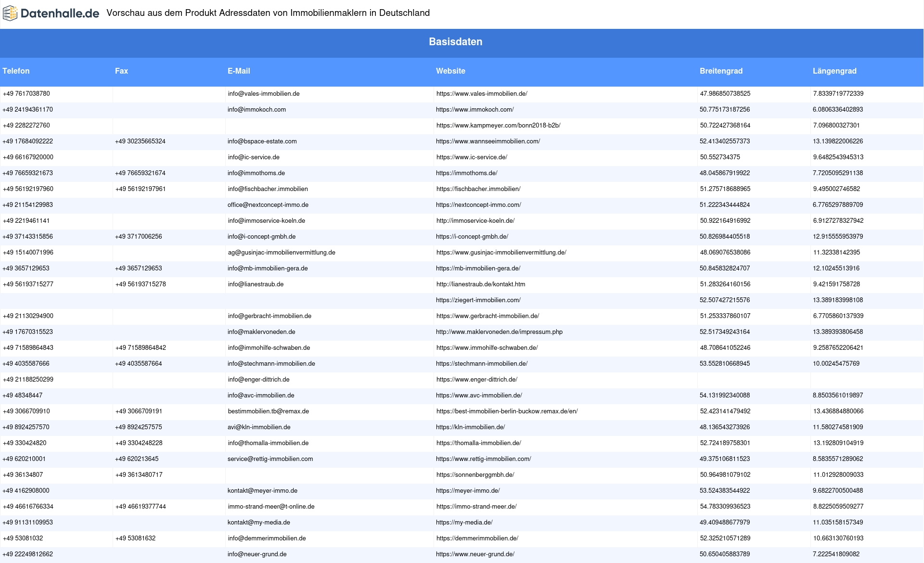
Task: Select longitude value 6.0806336402893
Action: coord(838,110)
